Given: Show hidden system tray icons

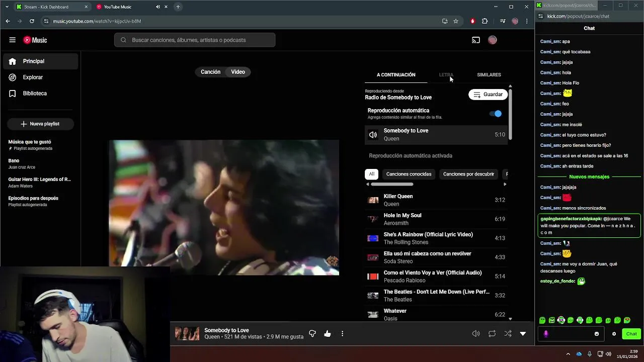Looking at the screenshot, I should point(568,354).
